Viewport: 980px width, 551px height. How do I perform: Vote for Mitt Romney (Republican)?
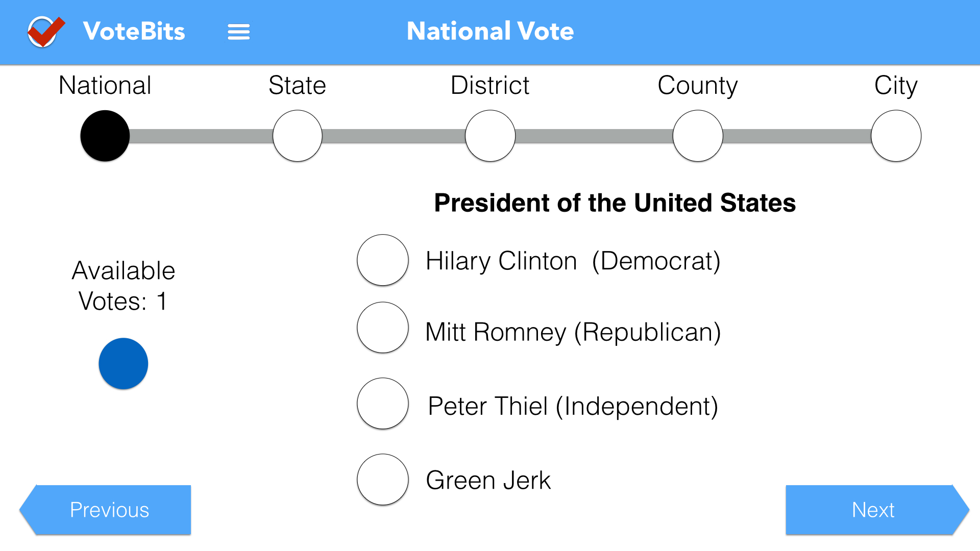click(383, 328)
